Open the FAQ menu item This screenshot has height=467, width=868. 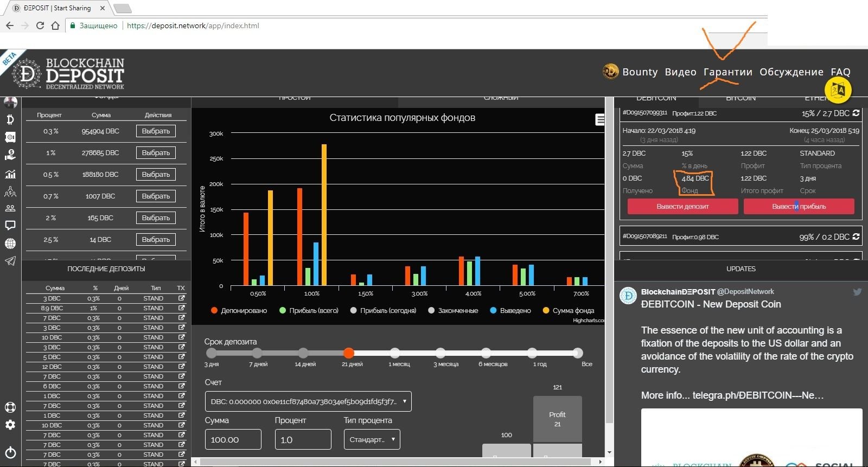point(840,72)
